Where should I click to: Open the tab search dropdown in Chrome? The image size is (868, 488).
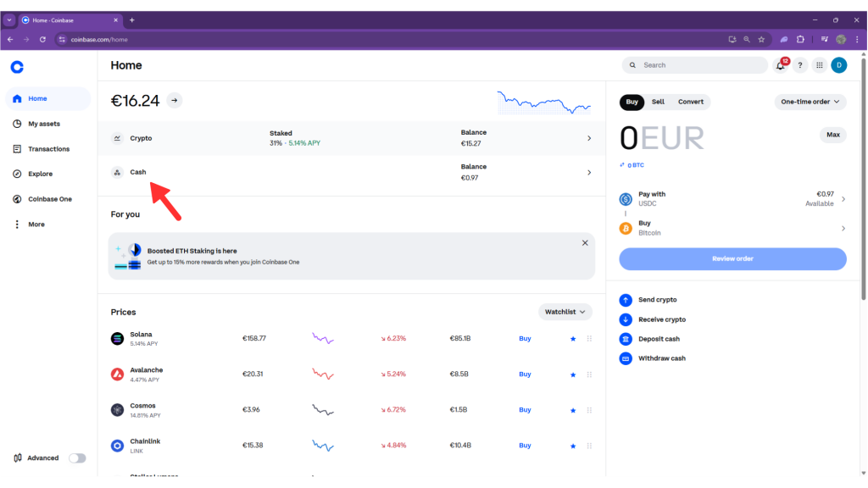coord(8,20)
